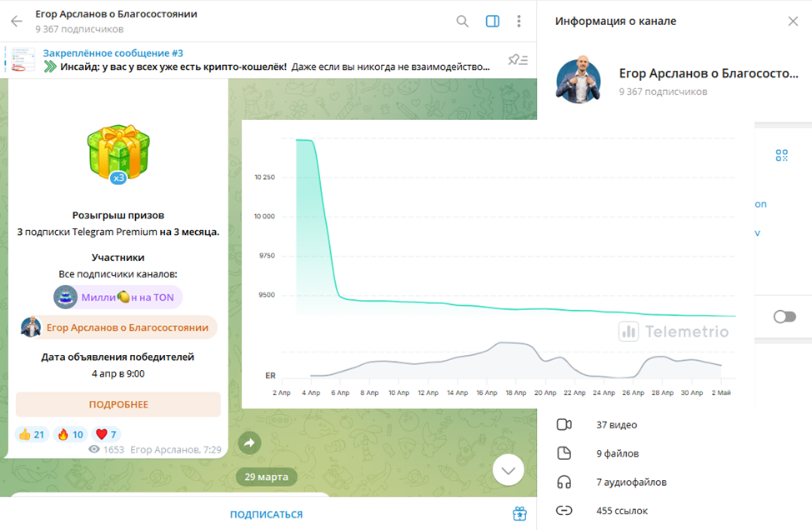
Task: Open 9 файлов shared files
Action: (617, 453)
